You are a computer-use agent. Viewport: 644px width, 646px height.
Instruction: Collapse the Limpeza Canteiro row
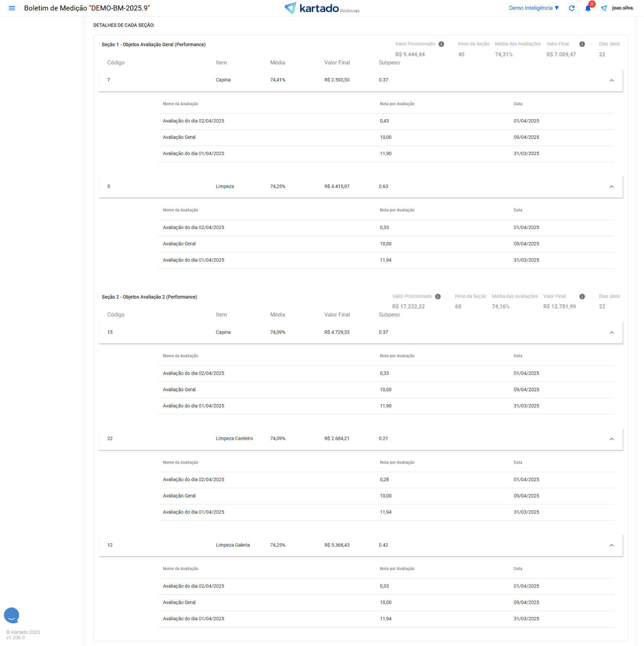(x=611, y=439)
